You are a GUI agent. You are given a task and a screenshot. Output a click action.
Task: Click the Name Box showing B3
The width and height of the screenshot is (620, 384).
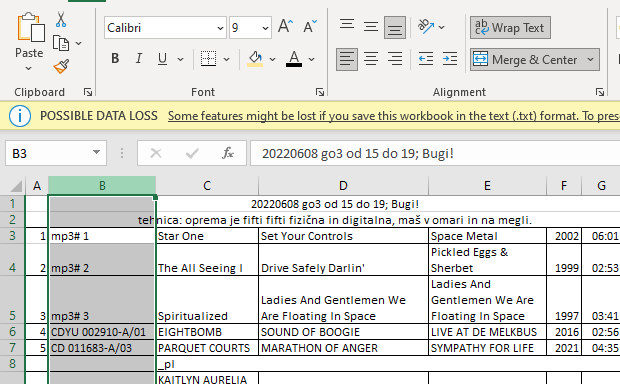(x=56, y=153)
